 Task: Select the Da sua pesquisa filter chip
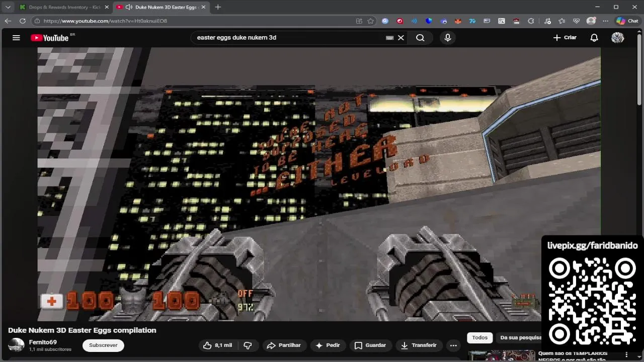(520, 338)
